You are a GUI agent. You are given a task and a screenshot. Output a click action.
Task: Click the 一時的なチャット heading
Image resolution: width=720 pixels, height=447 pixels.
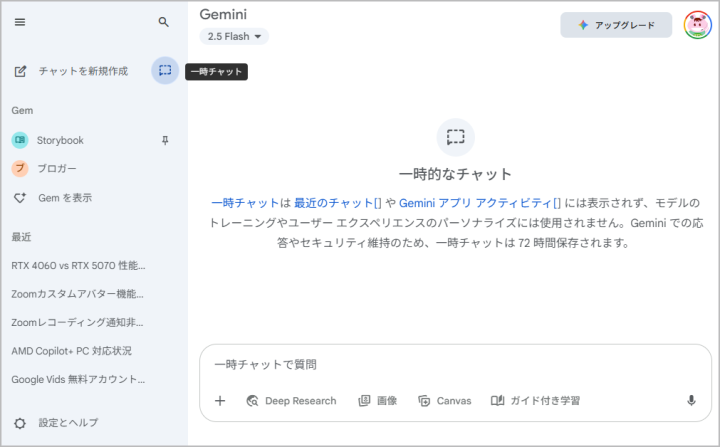pyautogui.click(x=456, y=174)
